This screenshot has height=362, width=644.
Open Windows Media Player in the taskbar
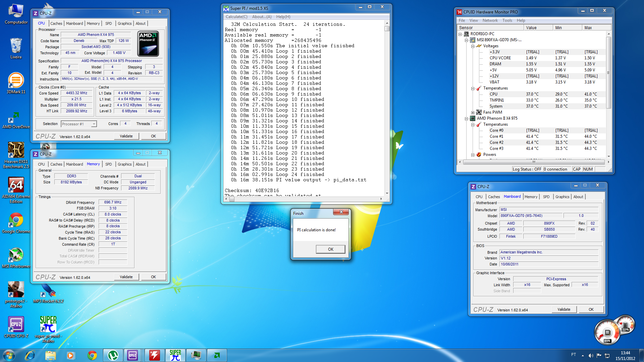70,355
